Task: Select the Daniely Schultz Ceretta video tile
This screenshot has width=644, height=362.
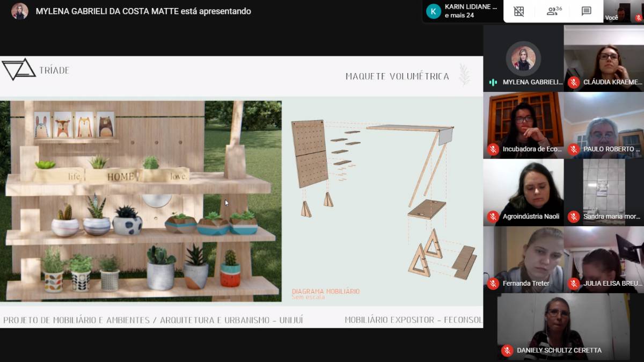Action: coord(563,327)
